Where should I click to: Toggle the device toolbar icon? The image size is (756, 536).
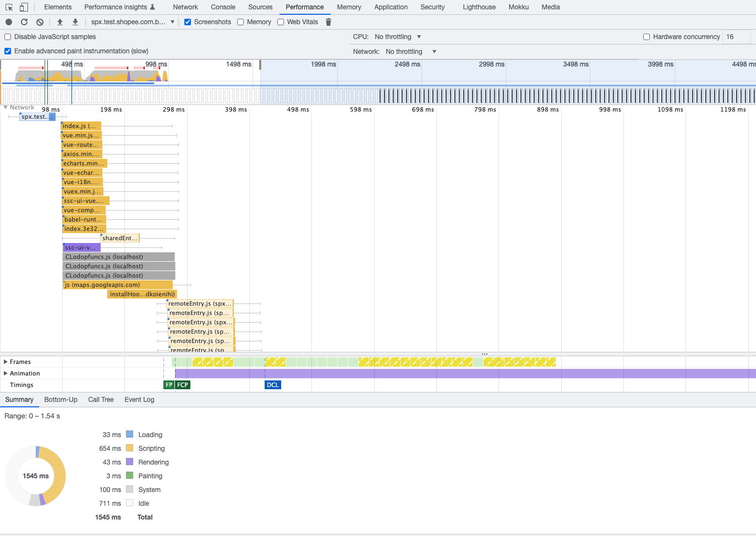click(24, 7)
